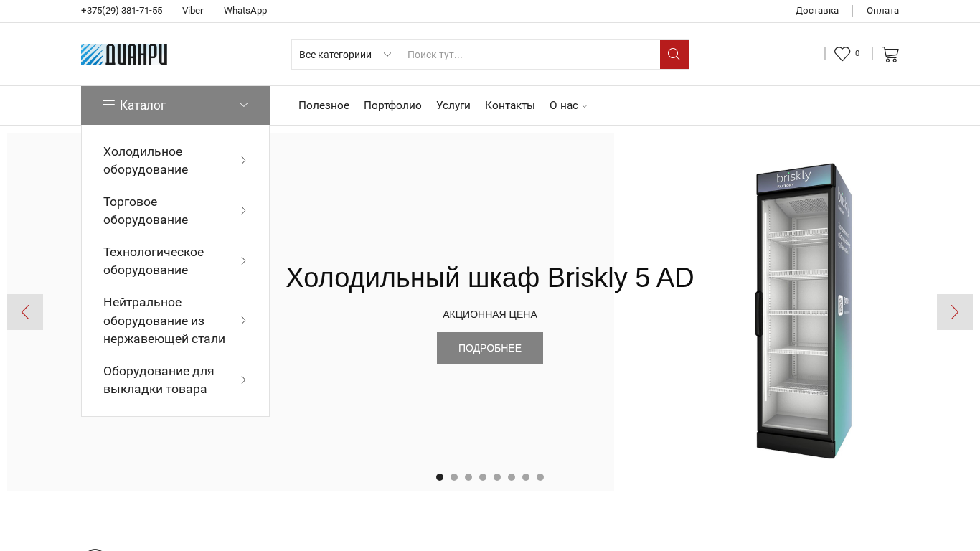980x551 pixels.
Task: Click the Холодильный шкаф Briskly 5 AD heading
Action: pyautogui.click(x=490, y=278)
